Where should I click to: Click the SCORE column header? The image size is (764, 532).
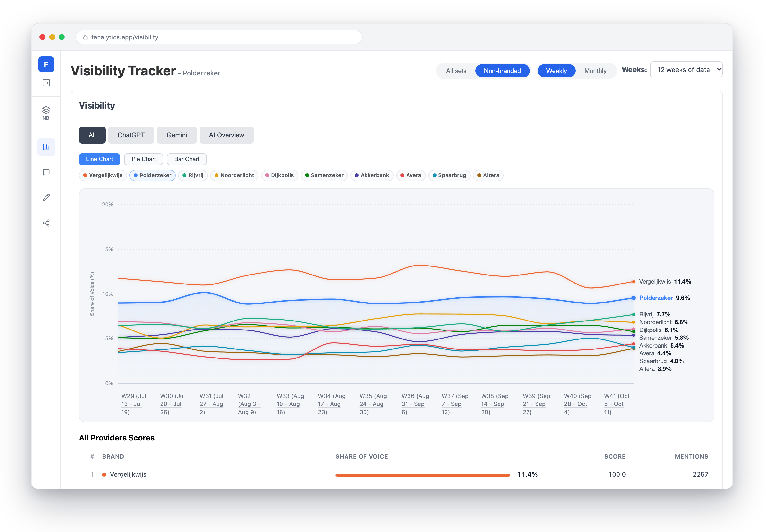pos(615,456)
